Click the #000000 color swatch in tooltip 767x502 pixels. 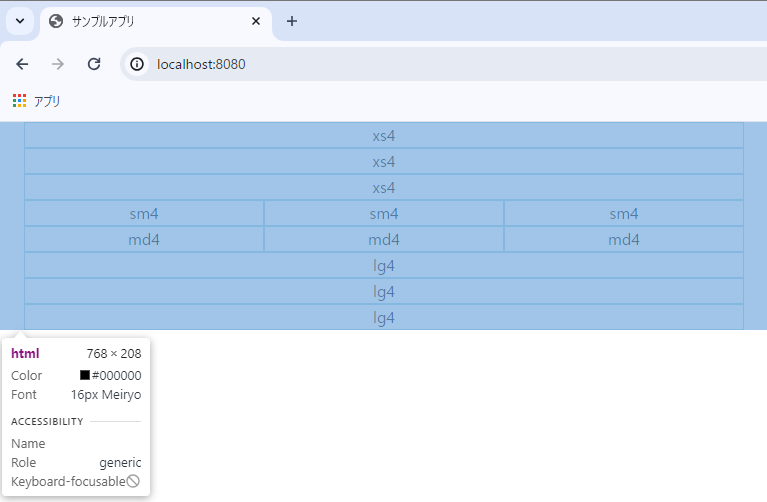pyautogui.click(x=85, y=376)
